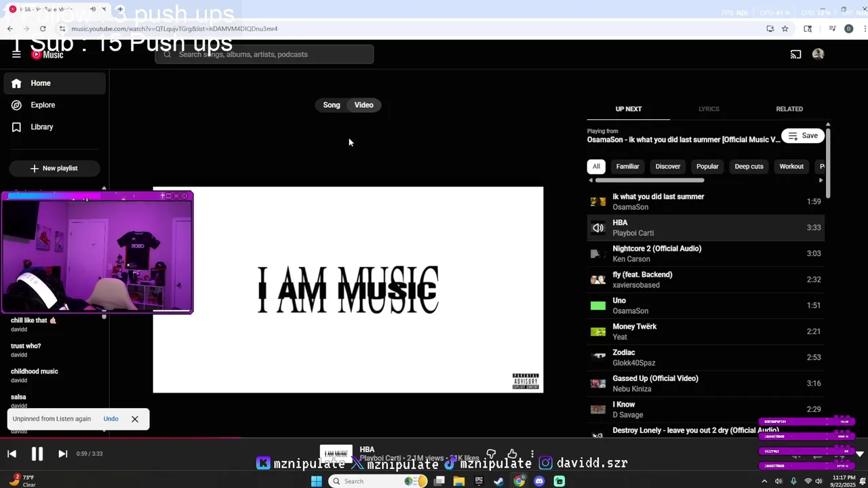
Task: Switch to the LYRICS tab
Action: (709, 109)
